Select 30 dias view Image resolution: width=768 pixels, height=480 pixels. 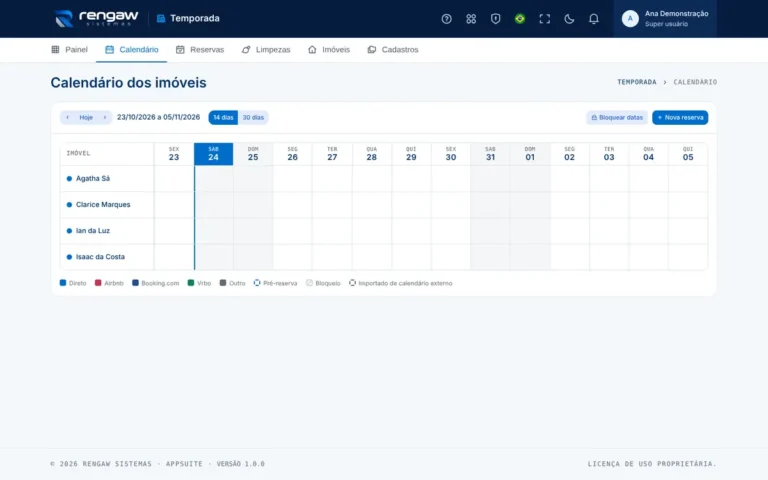tap(253, 118)
